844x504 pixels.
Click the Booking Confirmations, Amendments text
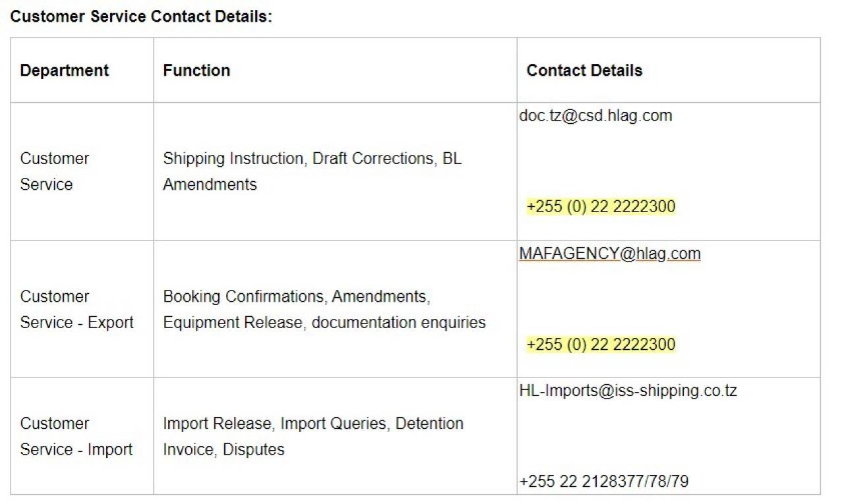pos(297,297)
